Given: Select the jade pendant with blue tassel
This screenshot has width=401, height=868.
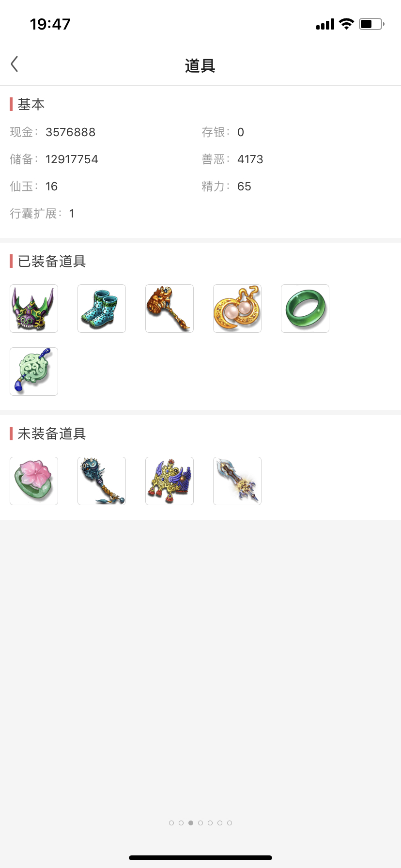Looking at the screenshot, I should [x=34, y=372].
